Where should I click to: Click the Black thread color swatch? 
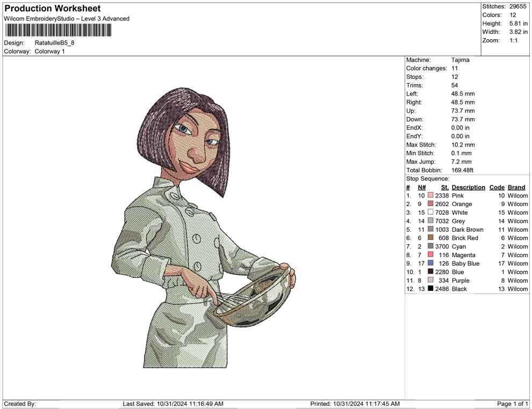pyautogui.click(x=430, y=288)
